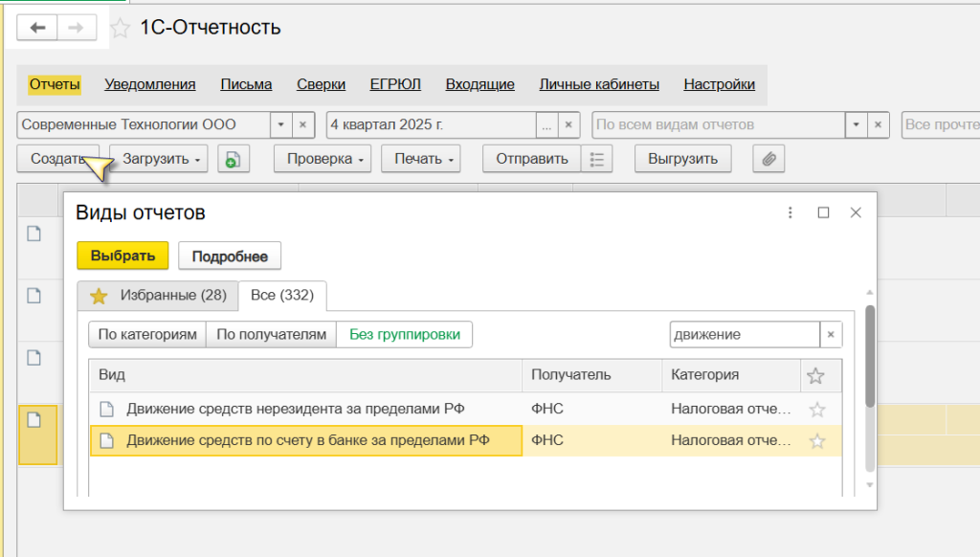Sort by the Вид column header
The image size is (980, 557).
[305, 375]
